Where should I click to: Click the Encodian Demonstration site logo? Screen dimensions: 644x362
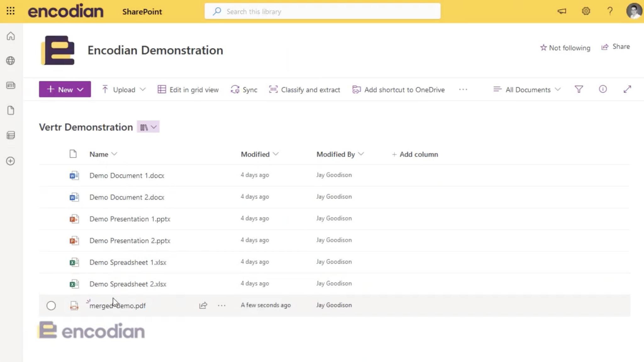(58, 50)
